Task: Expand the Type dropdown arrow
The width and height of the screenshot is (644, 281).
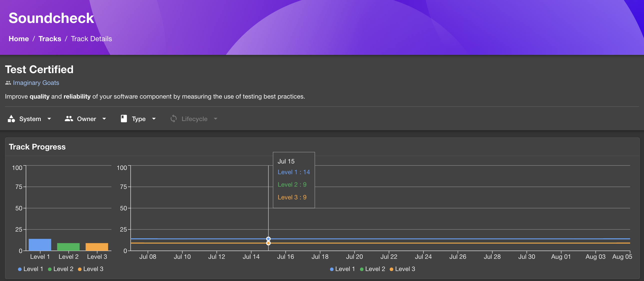Action: [x=154, y=119]
